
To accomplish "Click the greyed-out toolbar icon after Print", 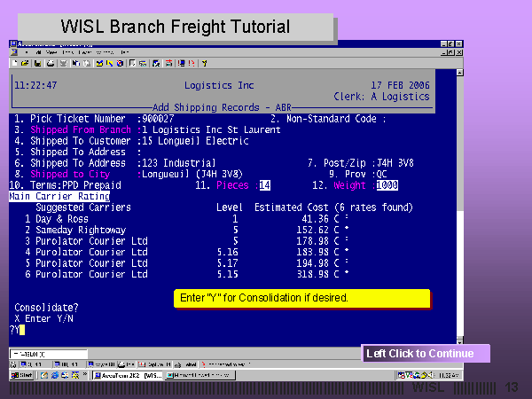I will pos(64,63).
